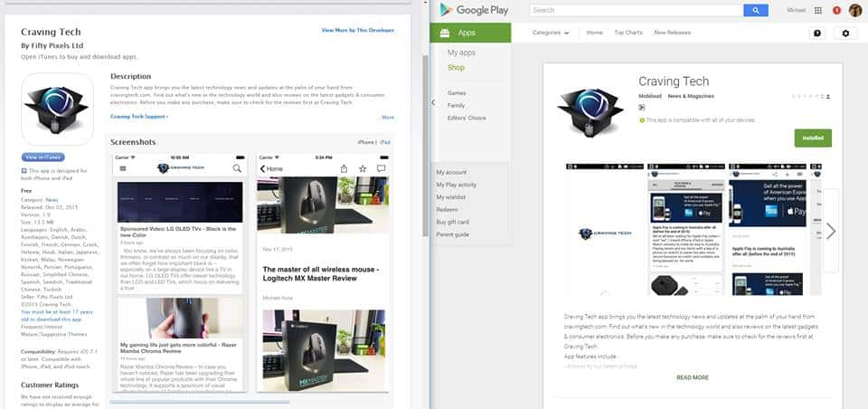This screenshot has height=409, width=868.
Task: Click the green Installed button
Action: tap(813, 138)
